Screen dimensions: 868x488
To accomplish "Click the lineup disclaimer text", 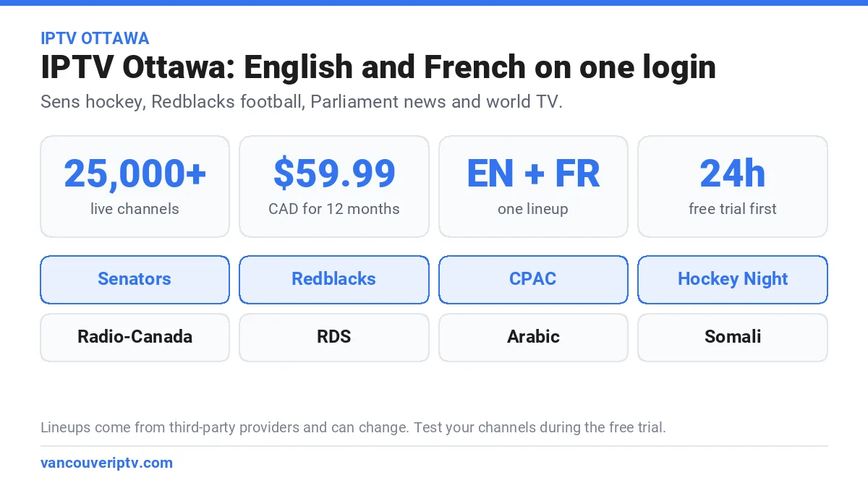I will pyautogui.click(x=353, y=427).
